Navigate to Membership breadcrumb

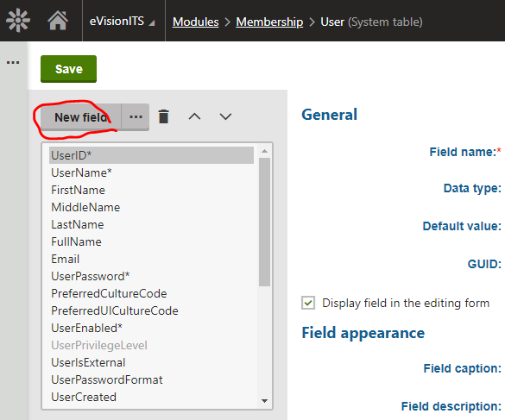pos(269,22)
